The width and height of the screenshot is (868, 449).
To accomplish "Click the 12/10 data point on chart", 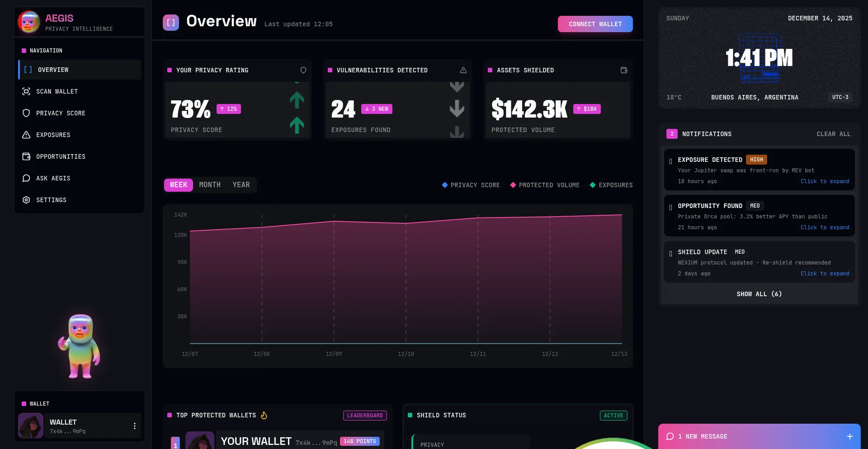I will 406,223.
